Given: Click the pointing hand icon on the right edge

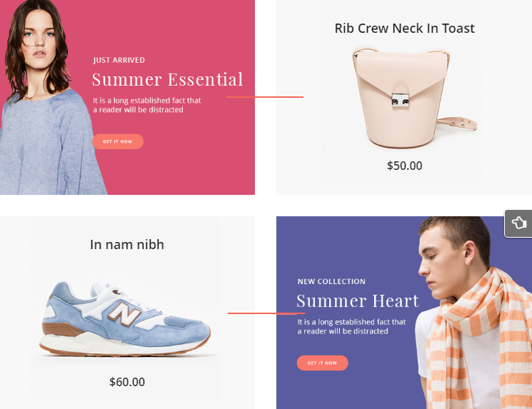Looking at the screenshot, I should click(518, 223).
